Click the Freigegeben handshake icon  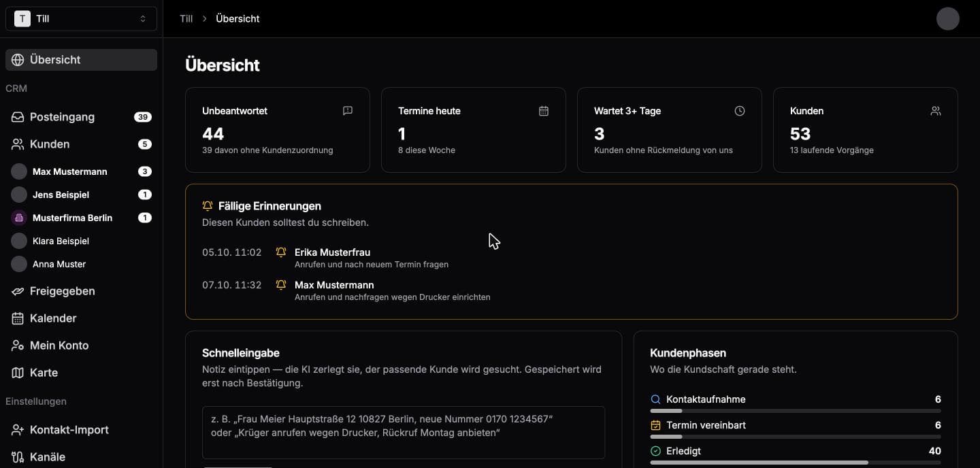18,291
